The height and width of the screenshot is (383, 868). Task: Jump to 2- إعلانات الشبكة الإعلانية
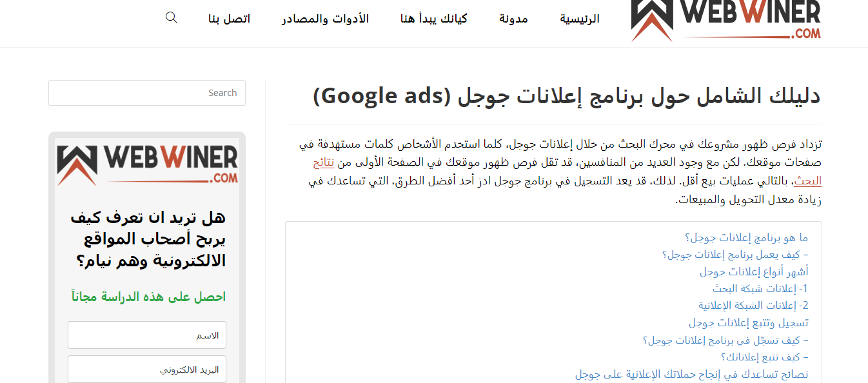753,305
